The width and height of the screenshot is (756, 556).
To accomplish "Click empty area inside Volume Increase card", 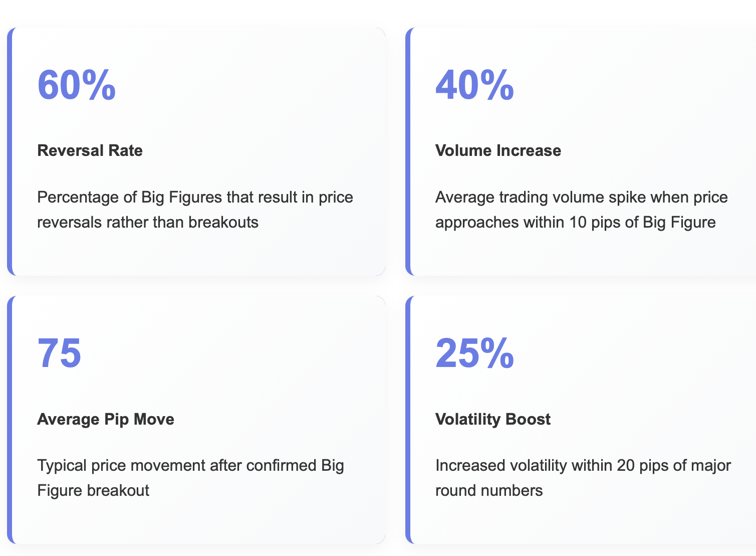I will pyautogui.click(x=651, y=100).
